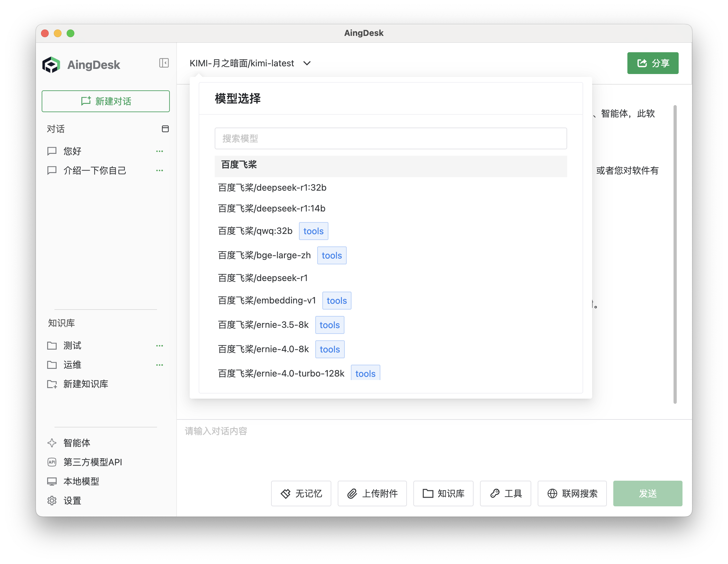The width and height of the screenshot is (728, 564).
Task: Click the conversation list archive icon
Action: (165, 129)
